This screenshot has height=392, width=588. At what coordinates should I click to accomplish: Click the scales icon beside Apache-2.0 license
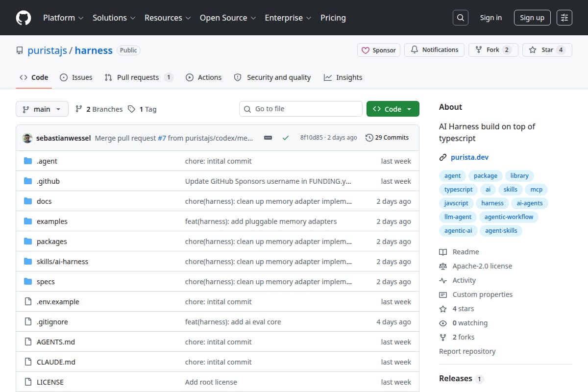pos(443,266)
